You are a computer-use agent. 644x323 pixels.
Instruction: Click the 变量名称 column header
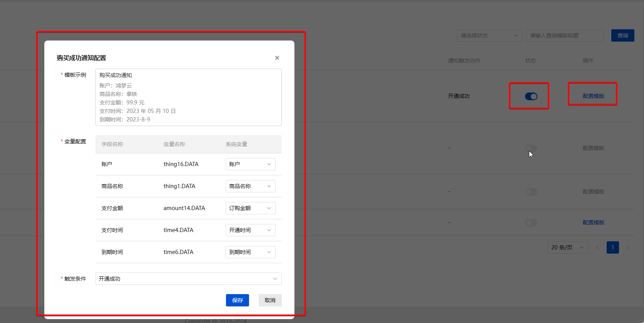click(x=174, y=144)
